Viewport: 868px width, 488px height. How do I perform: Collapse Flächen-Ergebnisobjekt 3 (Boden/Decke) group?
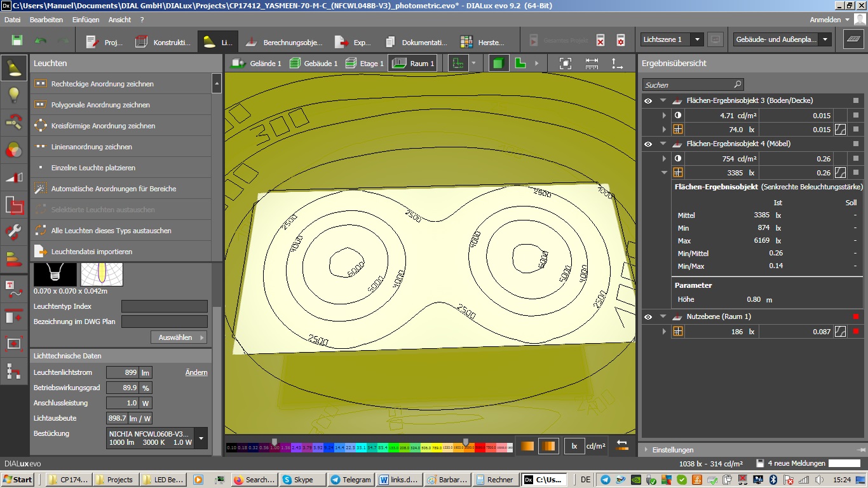coord(663,101)
